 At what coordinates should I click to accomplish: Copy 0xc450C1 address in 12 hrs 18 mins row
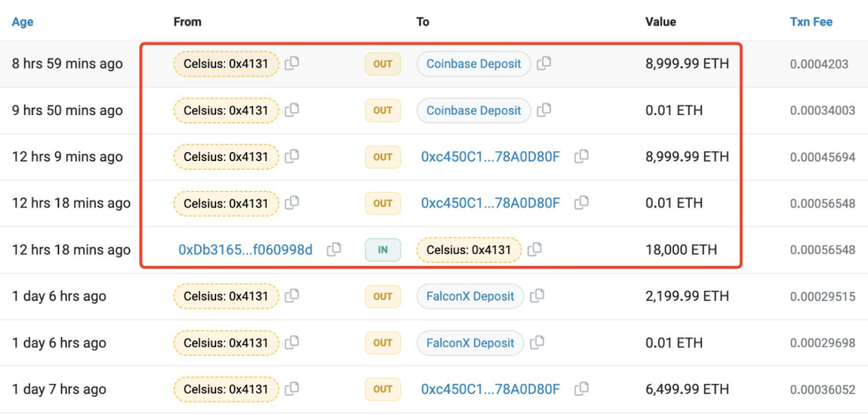coord(581,203)
